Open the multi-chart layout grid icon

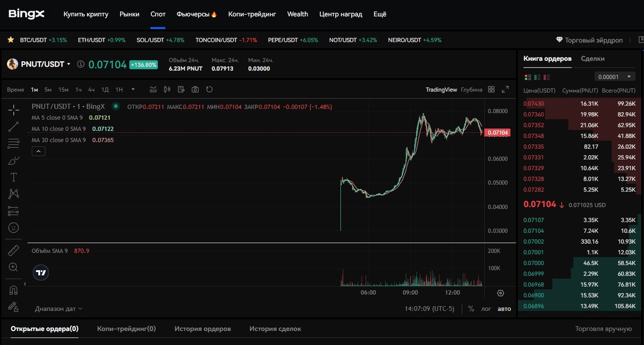491,90
